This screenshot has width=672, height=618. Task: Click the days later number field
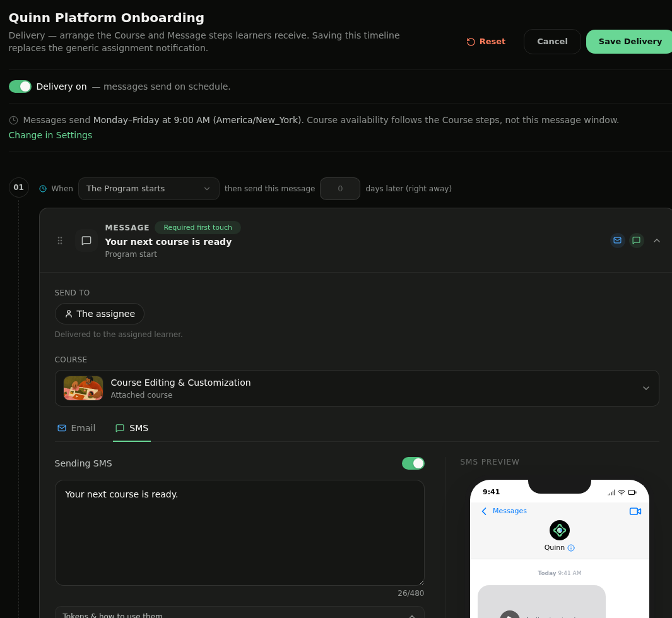340,189
